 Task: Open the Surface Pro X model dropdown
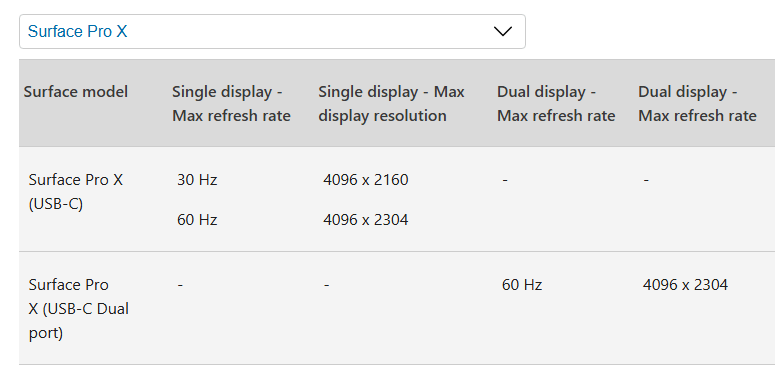point(272,31)
